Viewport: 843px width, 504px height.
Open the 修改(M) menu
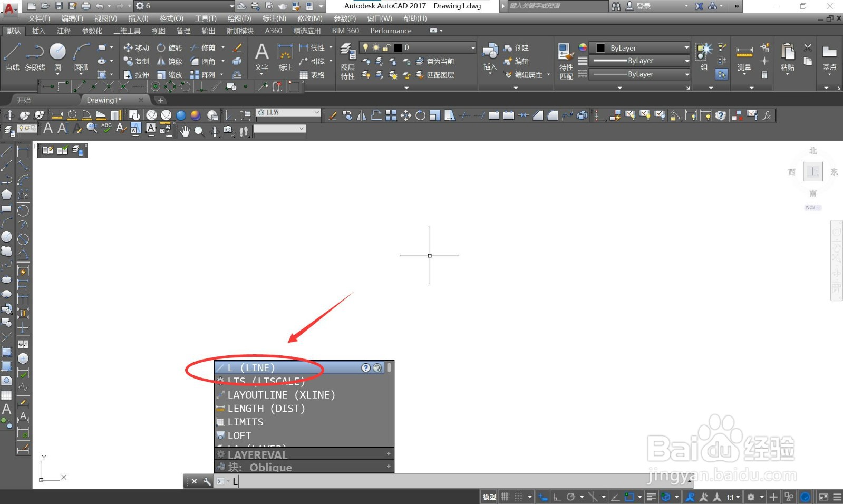[x=310, y=18]
